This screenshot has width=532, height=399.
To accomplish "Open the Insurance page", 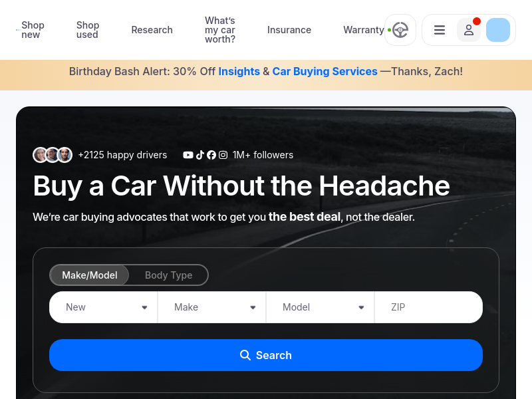I will point(289,30).
